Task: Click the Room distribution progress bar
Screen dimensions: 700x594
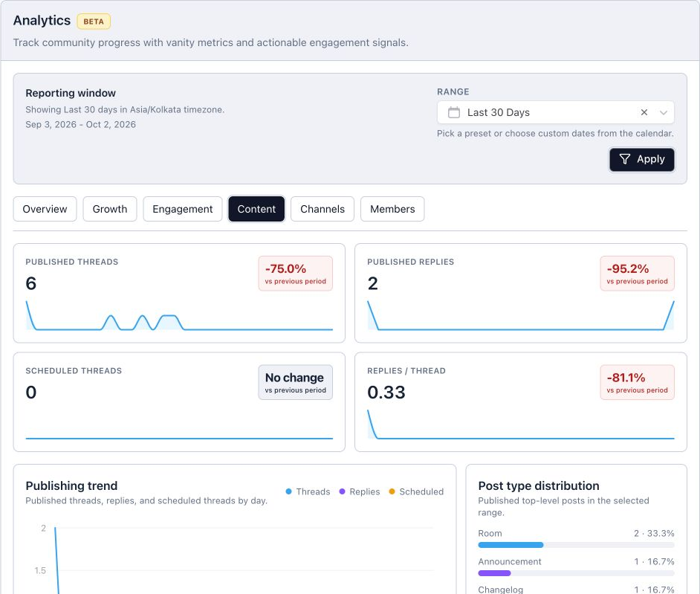Action: coord(576,545)
